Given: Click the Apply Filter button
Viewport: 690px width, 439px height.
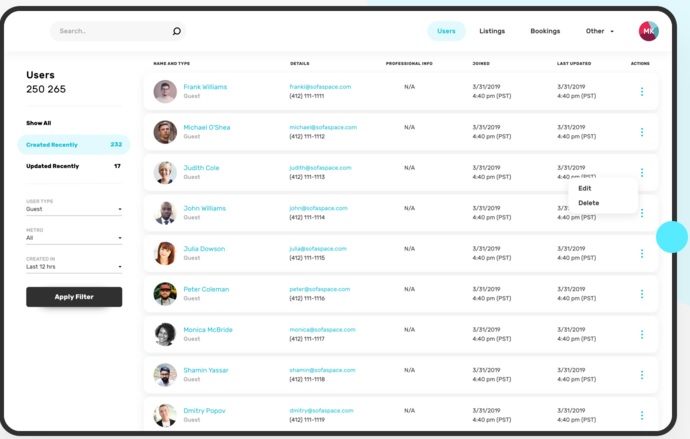Looking at the screenshot, I should point(74,297).
